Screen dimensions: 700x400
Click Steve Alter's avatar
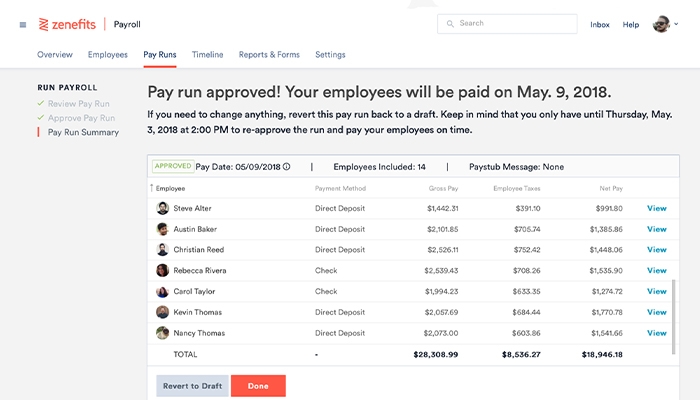[162, 208]
